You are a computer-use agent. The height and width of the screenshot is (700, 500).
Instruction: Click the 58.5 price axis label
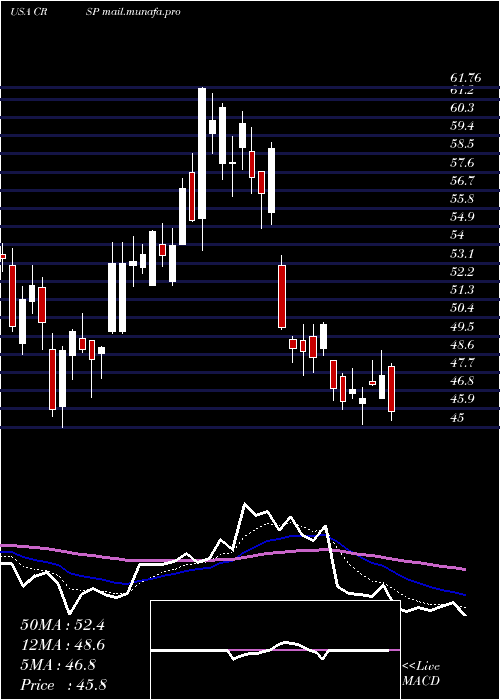(462, 145)
